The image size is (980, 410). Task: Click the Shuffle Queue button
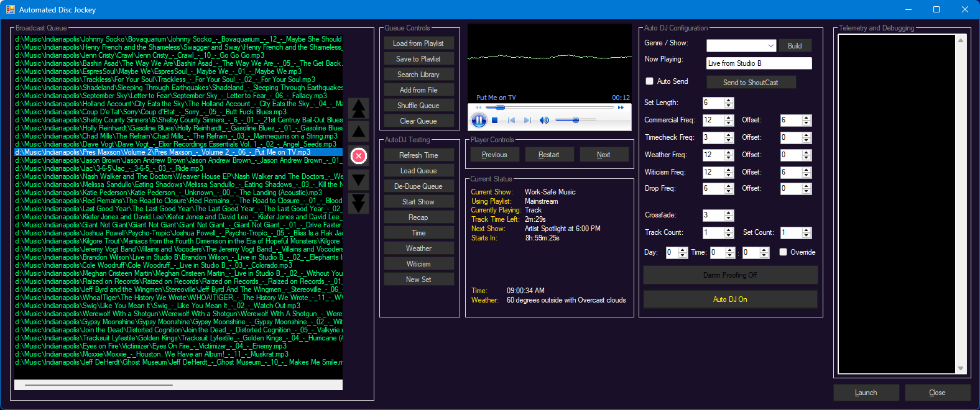coord(418,106)
